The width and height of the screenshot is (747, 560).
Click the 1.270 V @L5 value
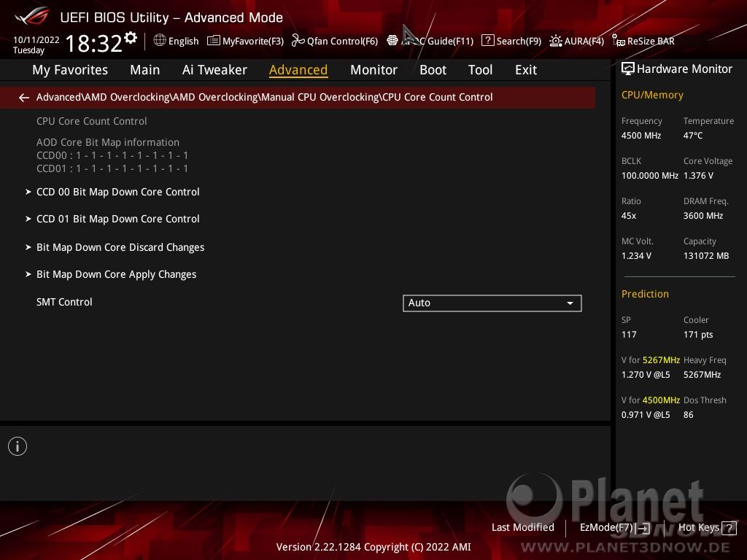click(646, 375)
